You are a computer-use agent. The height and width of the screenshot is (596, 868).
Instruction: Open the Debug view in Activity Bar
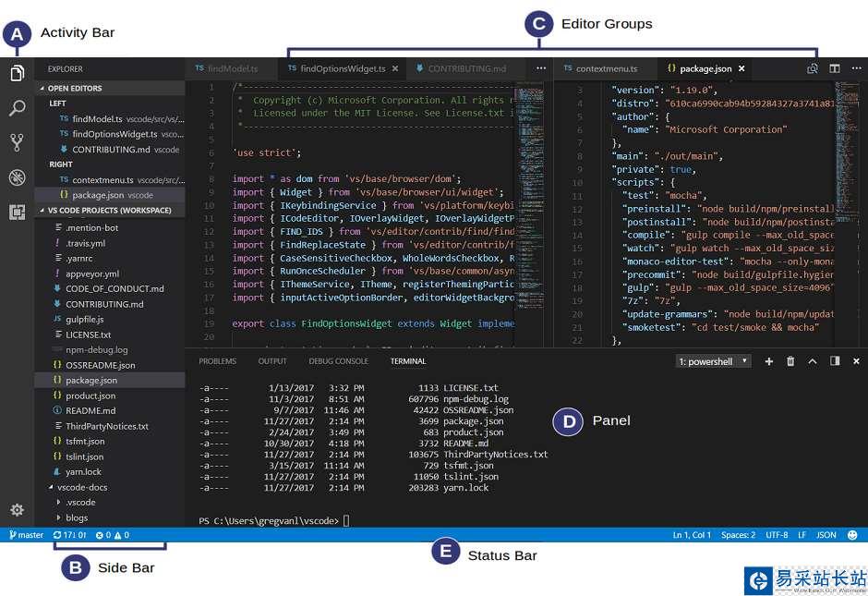tap(18, 177)
